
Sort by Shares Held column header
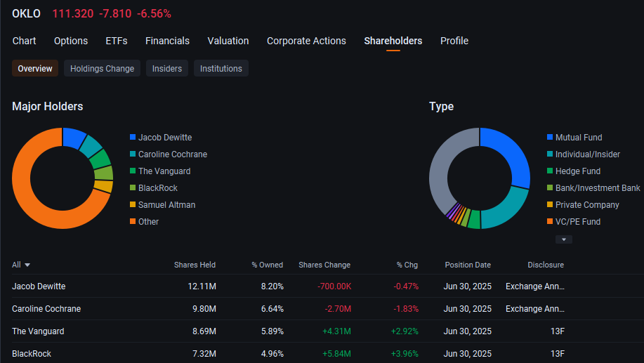(x=195, y=265)
